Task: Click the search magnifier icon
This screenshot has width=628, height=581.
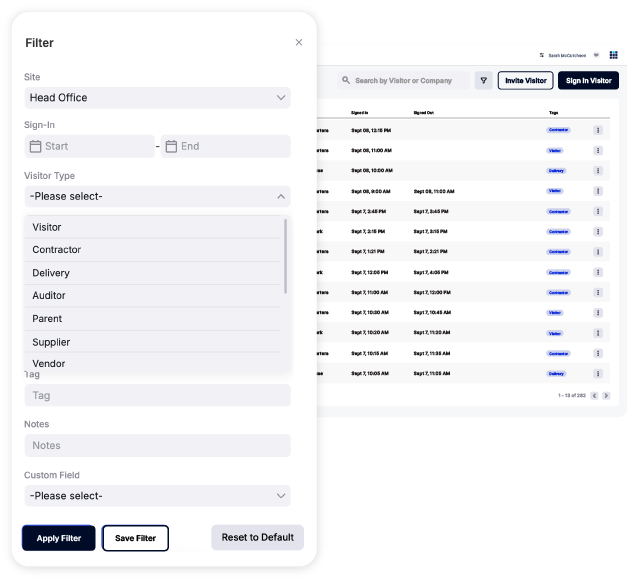Action: coord(347,81)
